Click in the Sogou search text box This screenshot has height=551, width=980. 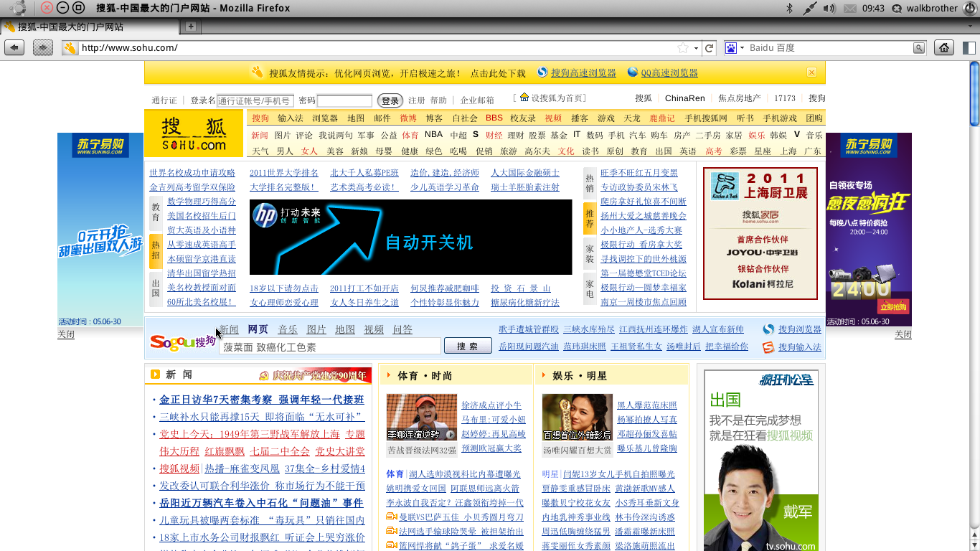click(330, 347)
